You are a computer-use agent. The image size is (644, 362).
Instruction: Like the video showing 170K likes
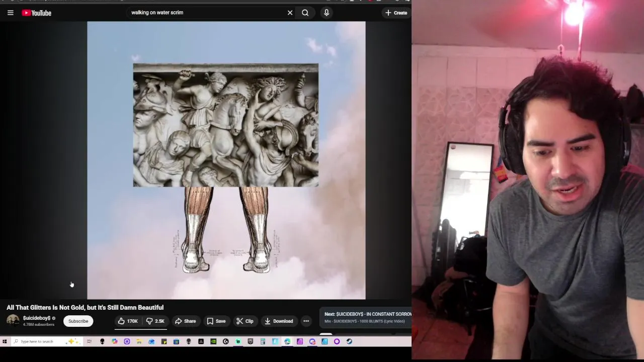(128, 321)
